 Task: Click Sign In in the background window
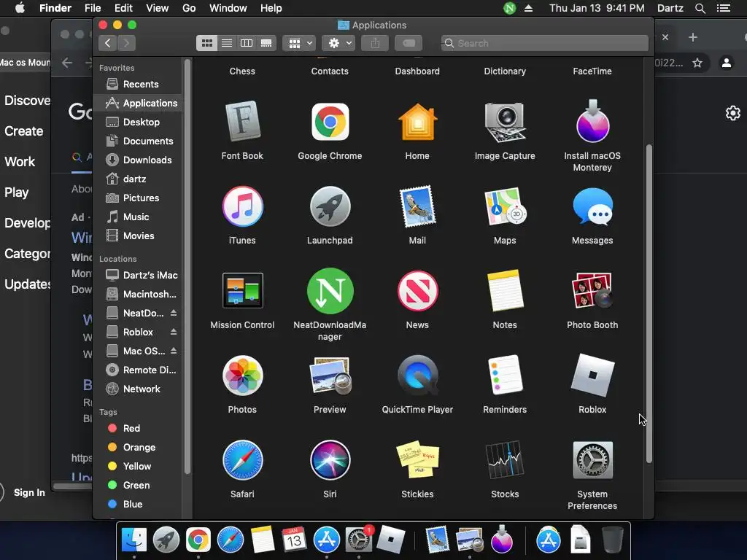click(x=29, y=493)
